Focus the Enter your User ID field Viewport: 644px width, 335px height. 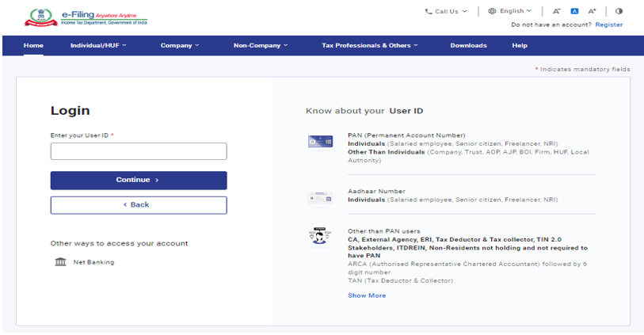(x=139, y=151)
